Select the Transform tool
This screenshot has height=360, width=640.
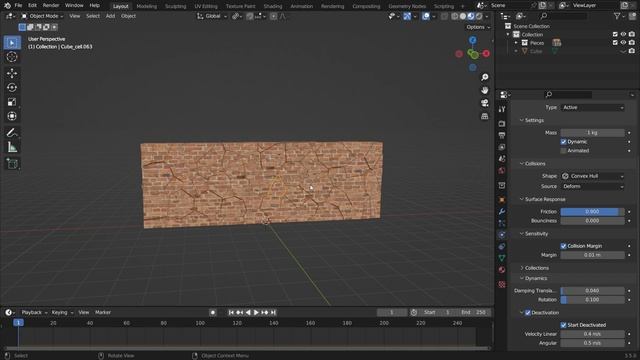[12, 116]
